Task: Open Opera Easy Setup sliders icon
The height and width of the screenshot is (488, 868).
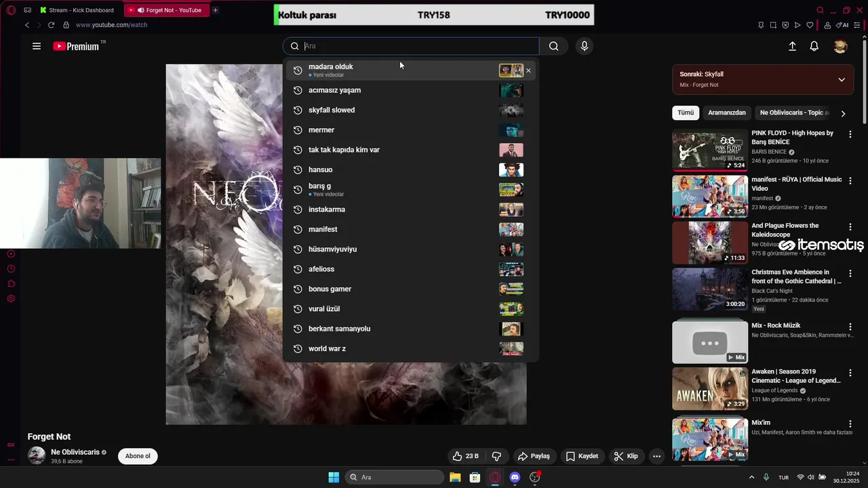Action: point(857,25)
